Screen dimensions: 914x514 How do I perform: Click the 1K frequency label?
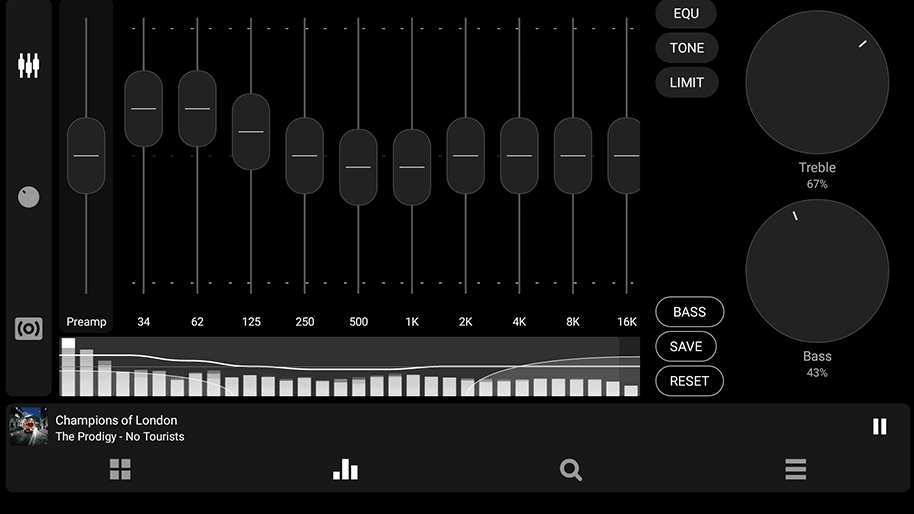[x=412, y=322]
